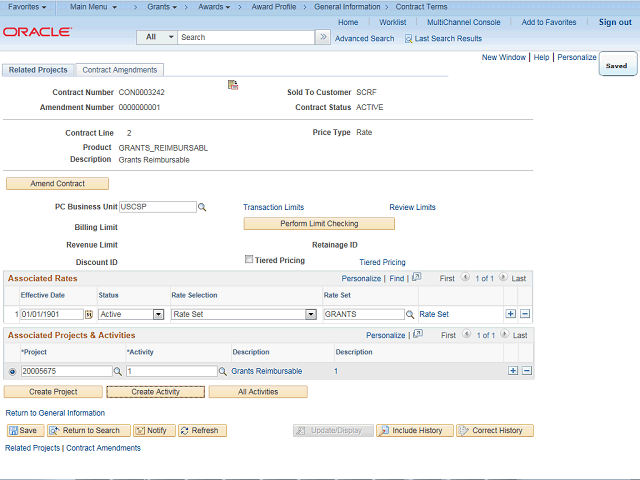Click into the Project input field
This screenshot has width=640, height=480.
pos(65,371)
